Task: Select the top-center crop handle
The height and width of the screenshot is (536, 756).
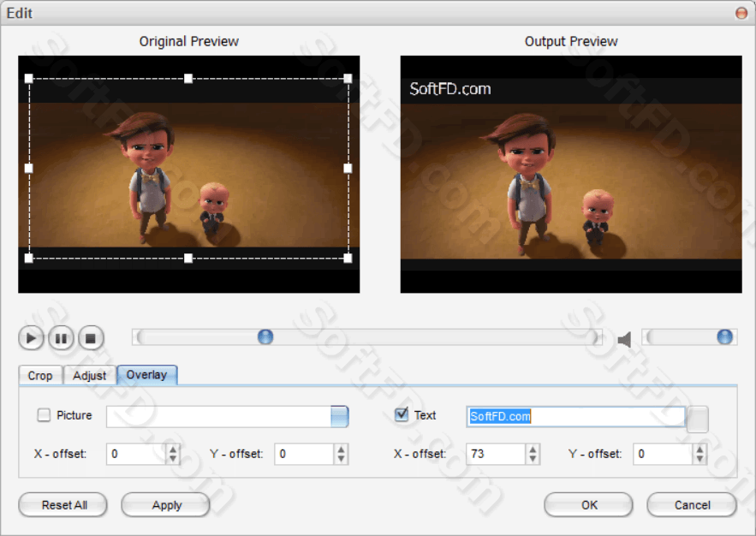Action: click(188, 79)
